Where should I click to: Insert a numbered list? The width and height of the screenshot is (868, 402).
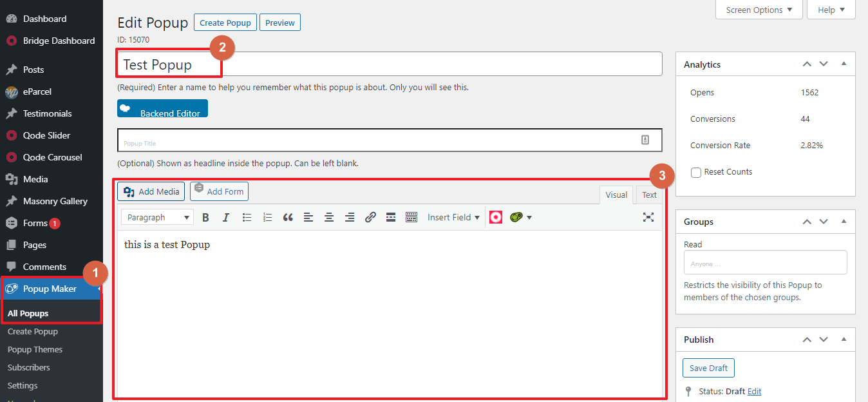click(x=267, y=217)
